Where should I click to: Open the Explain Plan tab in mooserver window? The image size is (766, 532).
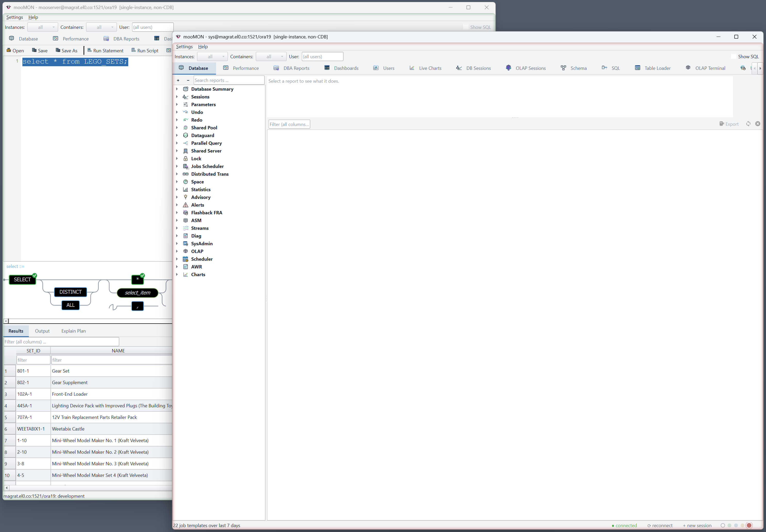coord(74,331)
